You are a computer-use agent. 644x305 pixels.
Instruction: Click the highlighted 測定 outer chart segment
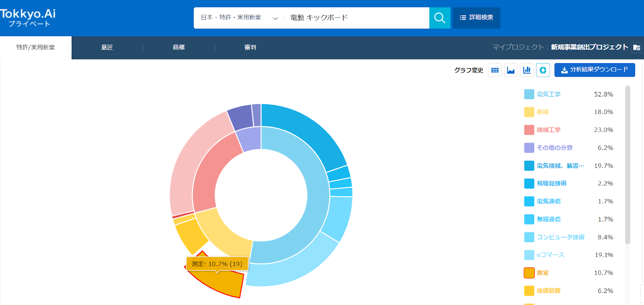221,281
